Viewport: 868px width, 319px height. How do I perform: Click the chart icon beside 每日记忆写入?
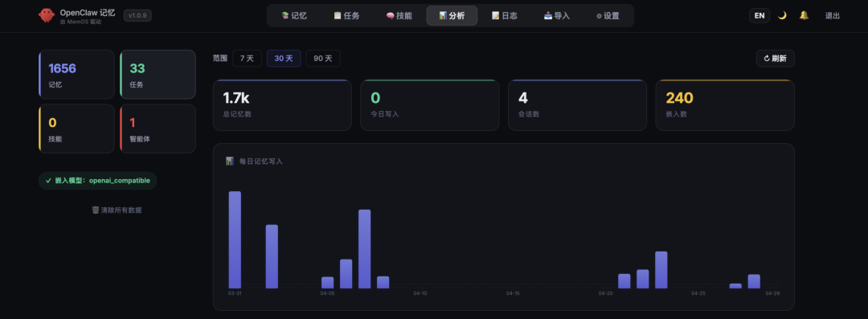coord(230,162)
